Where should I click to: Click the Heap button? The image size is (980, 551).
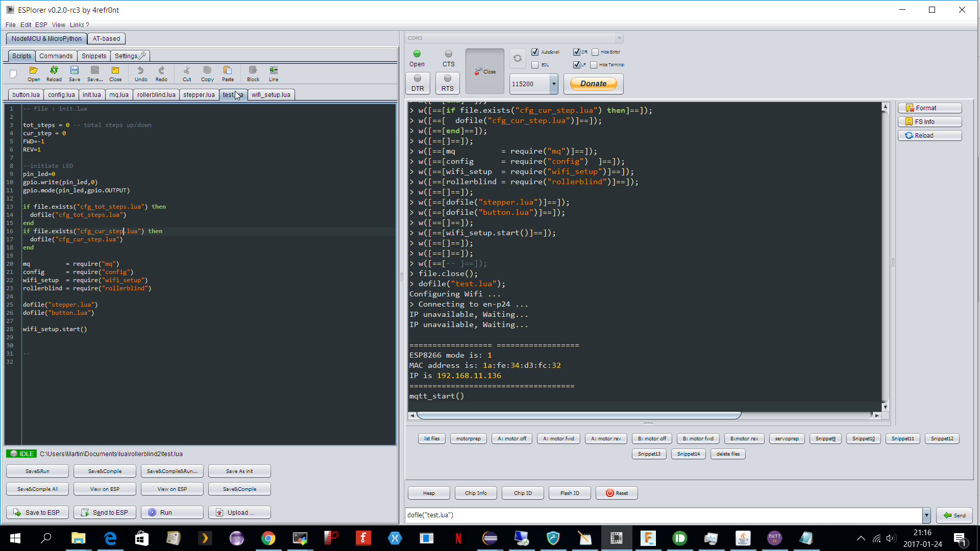[429, 493]
